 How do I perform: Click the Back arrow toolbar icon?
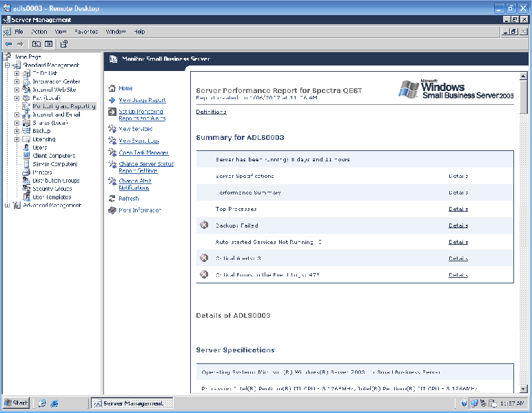[x=8, y=43]
